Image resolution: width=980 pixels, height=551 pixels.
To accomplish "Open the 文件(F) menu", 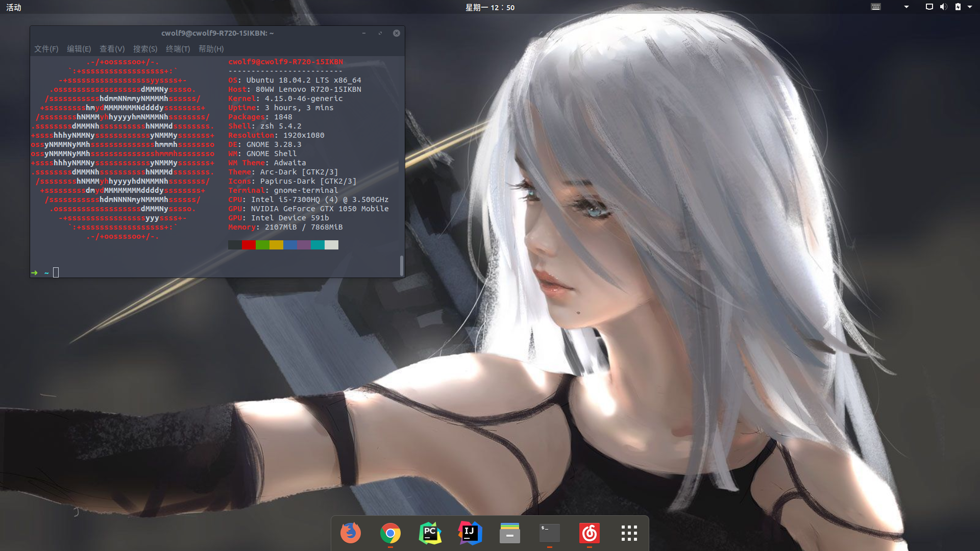I will [x=46, y=49].
